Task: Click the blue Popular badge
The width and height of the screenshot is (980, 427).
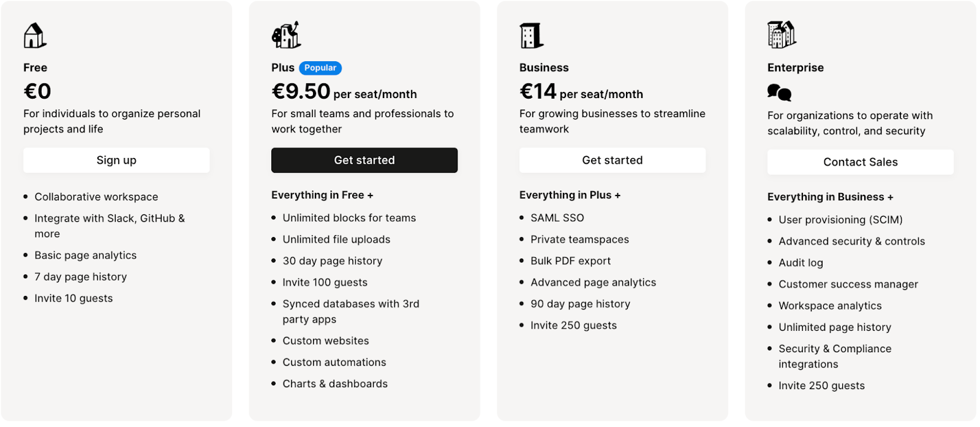Action: coord(320,68)
